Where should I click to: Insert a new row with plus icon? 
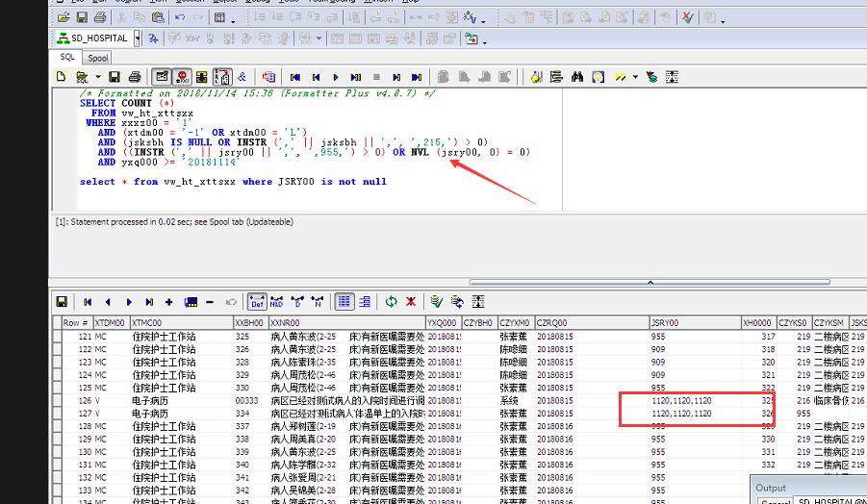[x=168, y=302]
